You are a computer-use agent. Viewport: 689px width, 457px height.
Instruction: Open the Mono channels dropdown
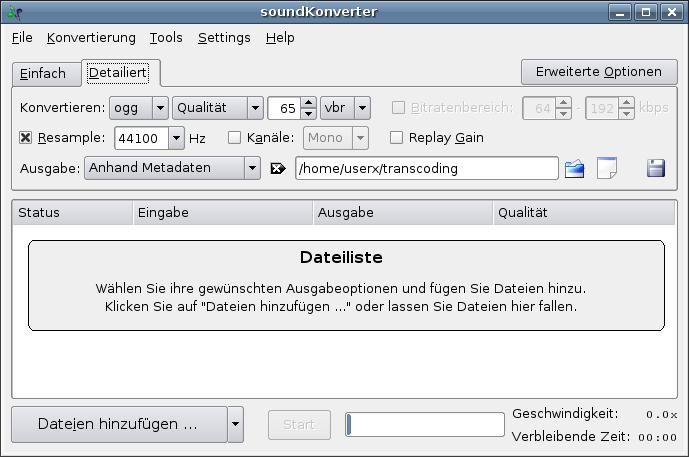click(x=336, y=138)
